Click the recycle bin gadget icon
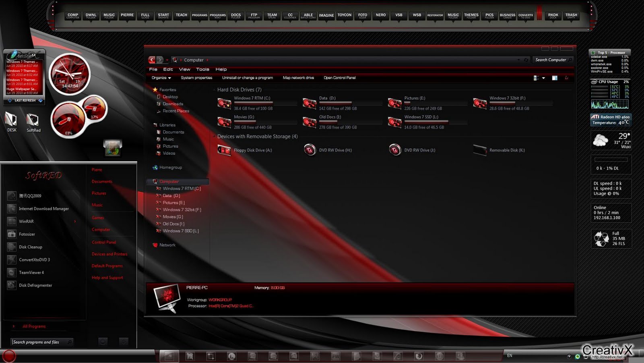 pyautogui.click(x=602, y=239)
